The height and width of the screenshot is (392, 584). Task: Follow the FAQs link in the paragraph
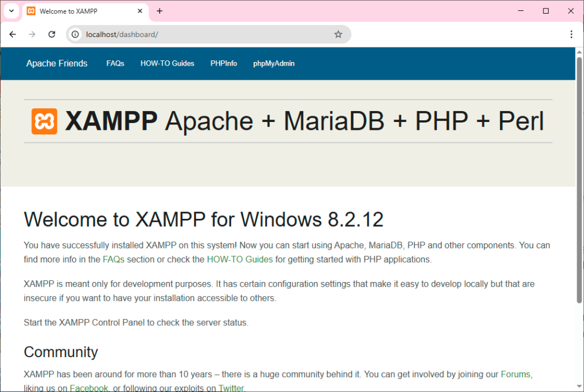[113, 259]
